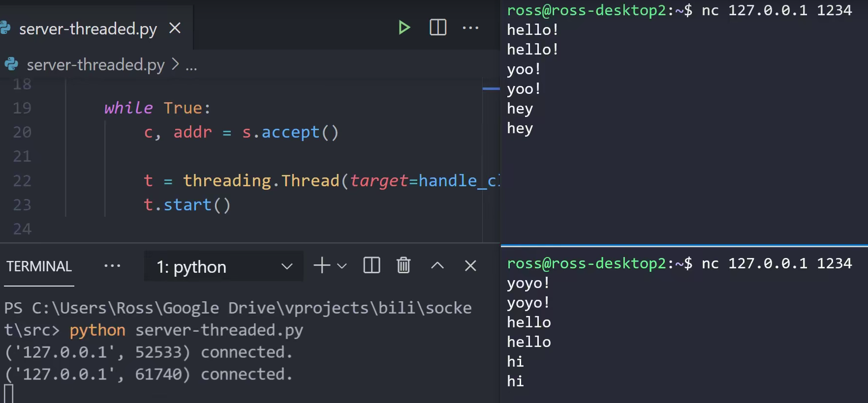This screenshot has height=403, width=868.
Task: Split the editor to the right
Action: 437,28
